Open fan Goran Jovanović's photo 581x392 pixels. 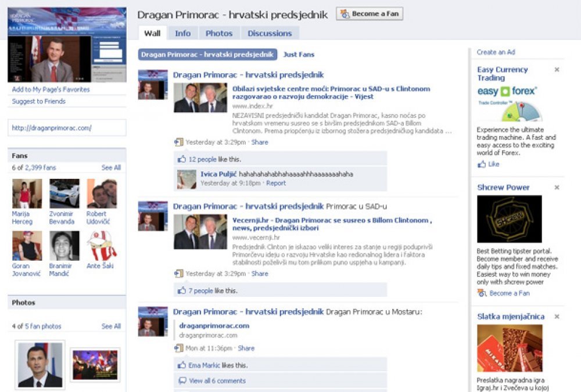click(x=27, y=246)
